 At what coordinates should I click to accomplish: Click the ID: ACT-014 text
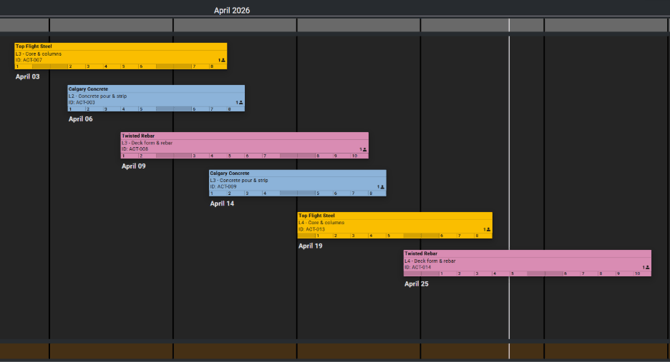pos(418,267)
